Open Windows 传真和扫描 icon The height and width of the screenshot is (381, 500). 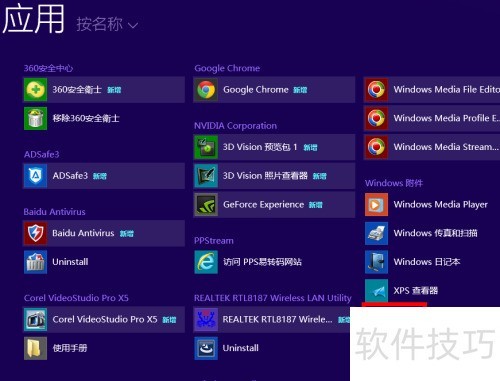click(x=376, y=233)
